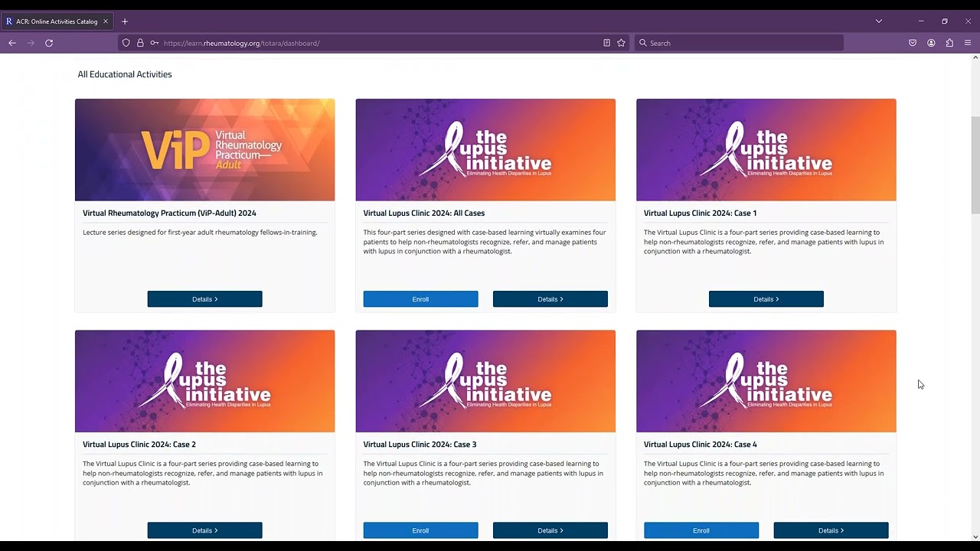This screenshot has width=980, height=551.
Task: Click title Virtual Lupus Clinic 2024: Case 3
Action: click(x=420, y=445)
